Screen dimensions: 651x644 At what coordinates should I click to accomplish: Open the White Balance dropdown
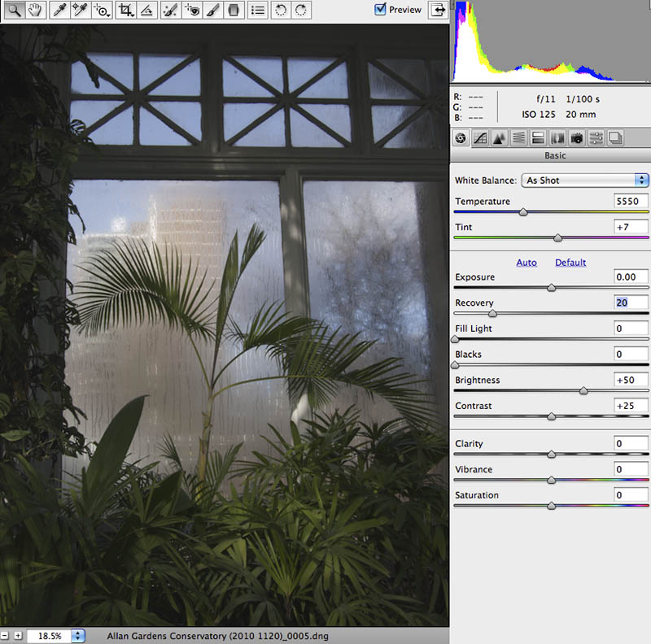point(584,181)
